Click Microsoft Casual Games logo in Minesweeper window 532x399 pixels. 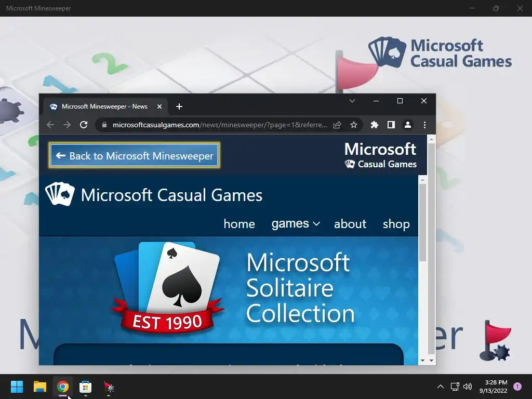(440, 53)
